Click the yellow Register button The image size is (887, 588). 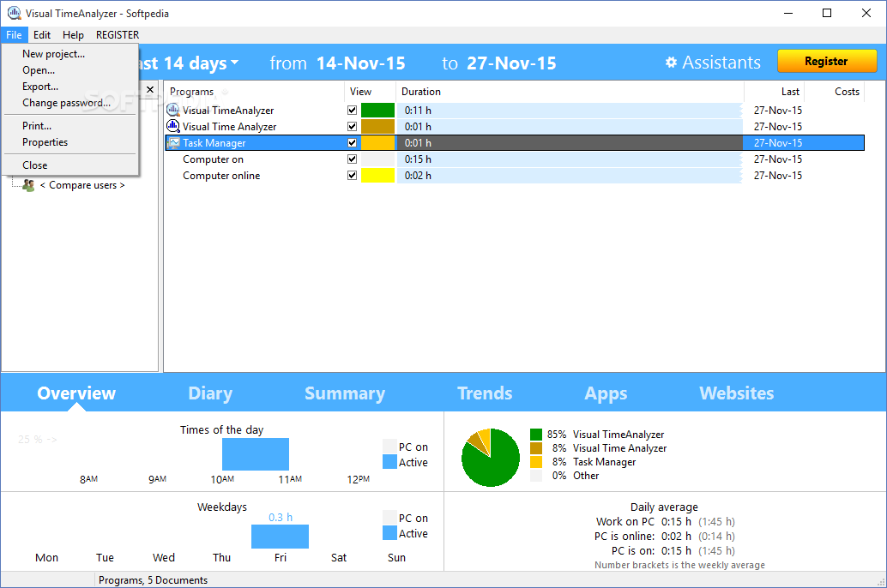pos(826,61)
